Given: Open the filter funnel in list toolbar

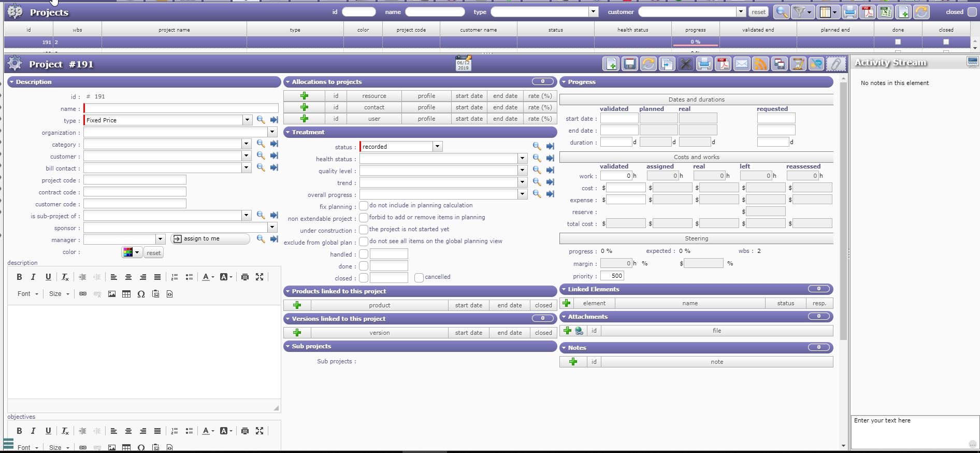Looking at the screenshot, I should pyautogui.click(x=800, y=12).
